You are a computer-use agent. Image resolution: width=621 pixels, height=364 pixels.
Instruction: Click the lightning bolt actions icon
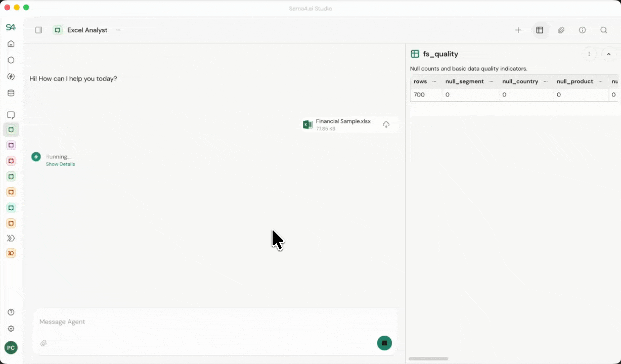(x=11, y=77)
